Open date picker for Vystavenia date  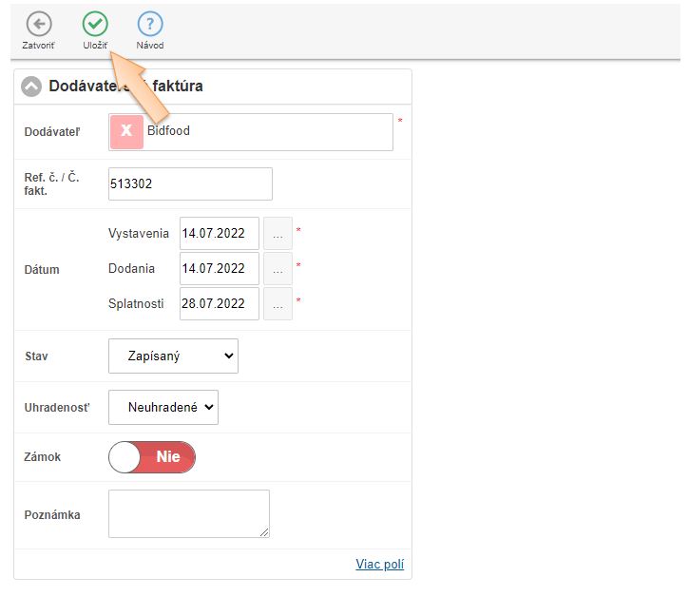click(x=278, y=233)
